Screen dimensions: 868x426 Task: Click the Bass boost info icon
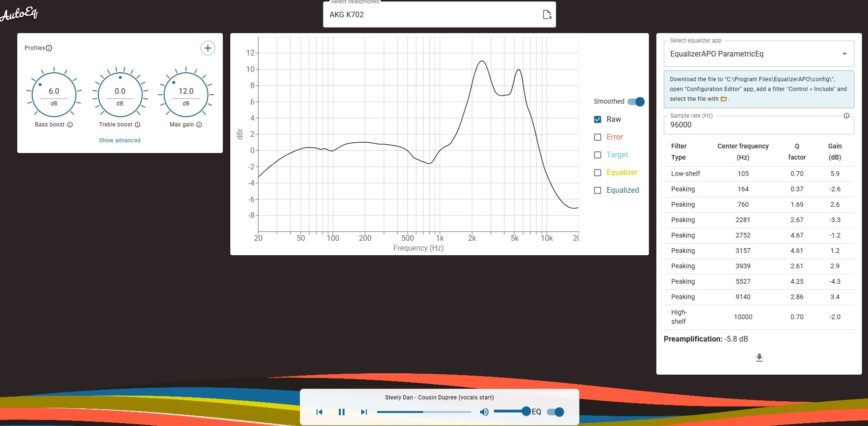point(70,125)
